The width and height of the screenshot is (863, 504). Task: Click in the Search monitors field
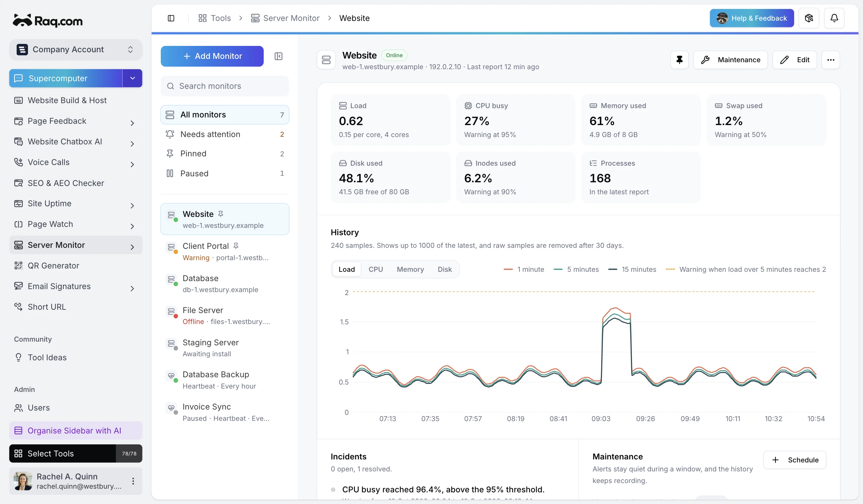point(225,86)
